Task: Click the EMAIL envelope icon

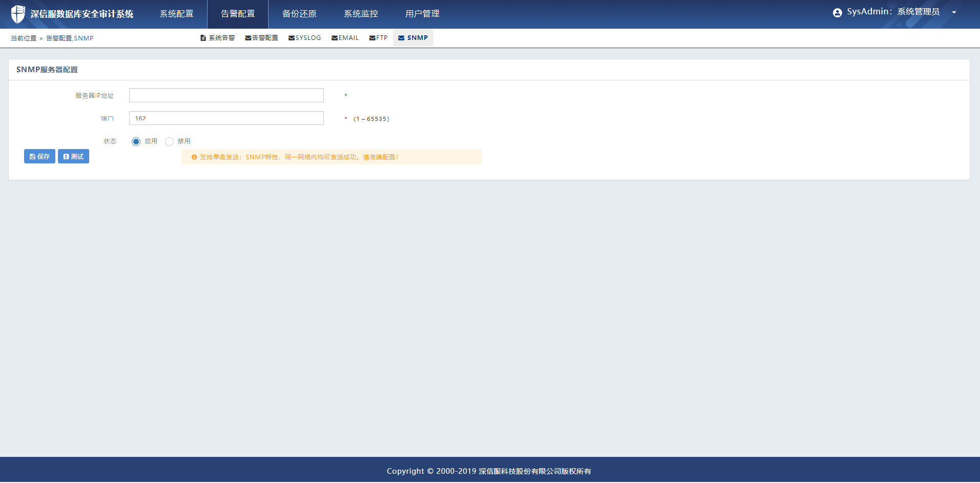Action: (x=334, y=38)
